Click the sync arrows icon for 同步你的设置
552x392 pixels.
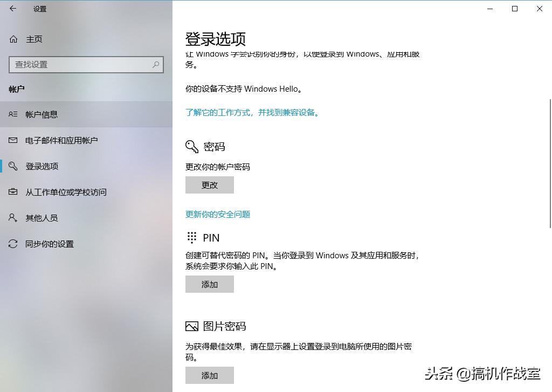point(13,244)
